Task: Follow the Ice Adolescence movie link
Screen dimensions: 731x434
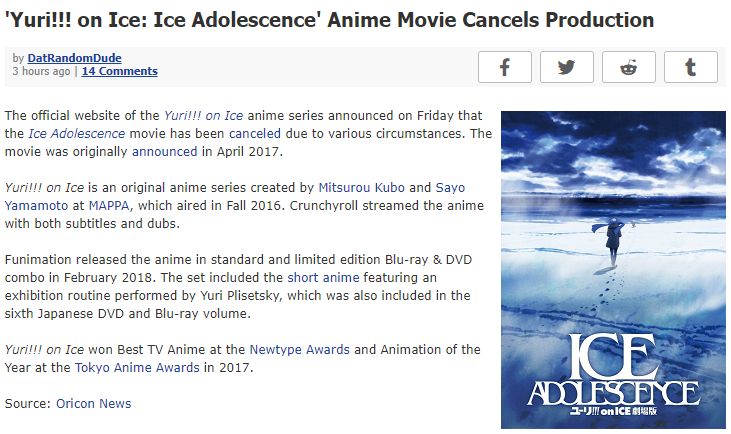Action: point(76,133)
